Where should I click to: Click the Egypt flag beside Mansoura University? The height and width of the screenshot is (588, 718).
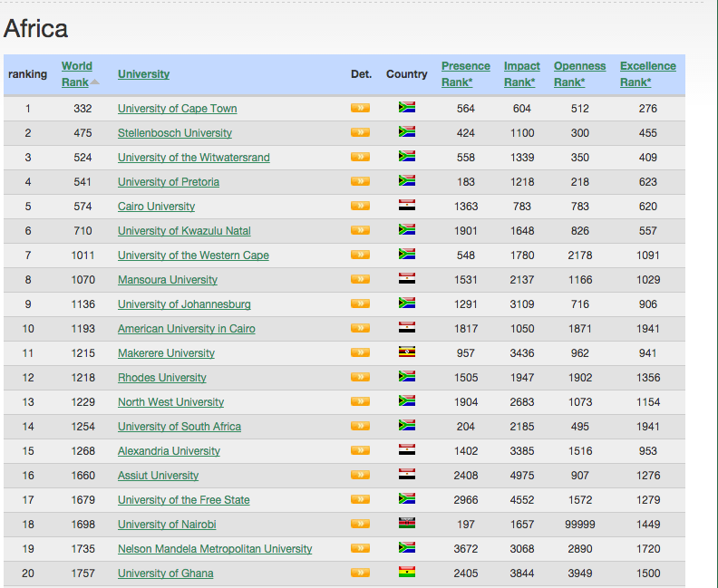pos(407,279)
